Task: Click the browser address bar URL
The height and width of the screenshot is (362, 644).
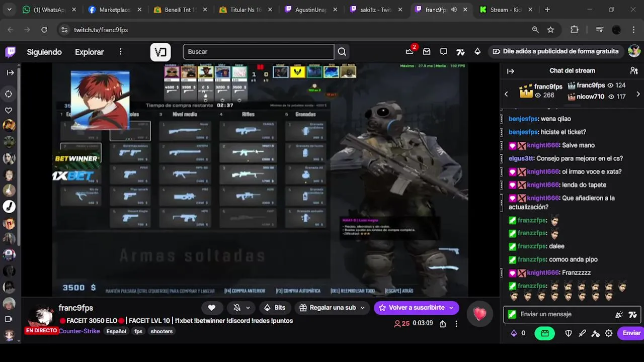Action: pos(101,30)
